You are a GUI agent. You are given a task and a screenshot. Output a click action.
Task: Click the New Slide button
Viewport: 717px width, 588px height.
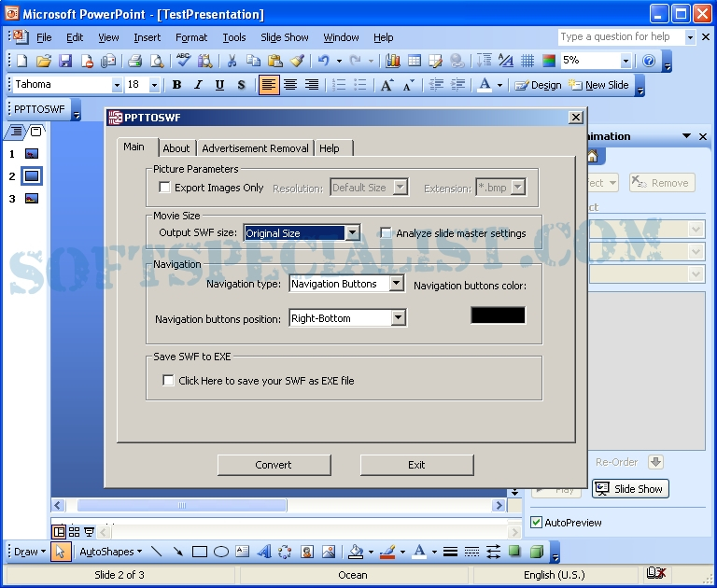(598, 85)
